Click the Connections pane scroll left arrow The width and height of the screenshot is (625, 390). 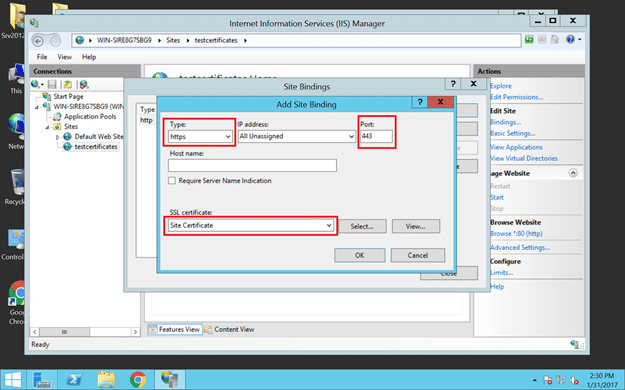35,332
